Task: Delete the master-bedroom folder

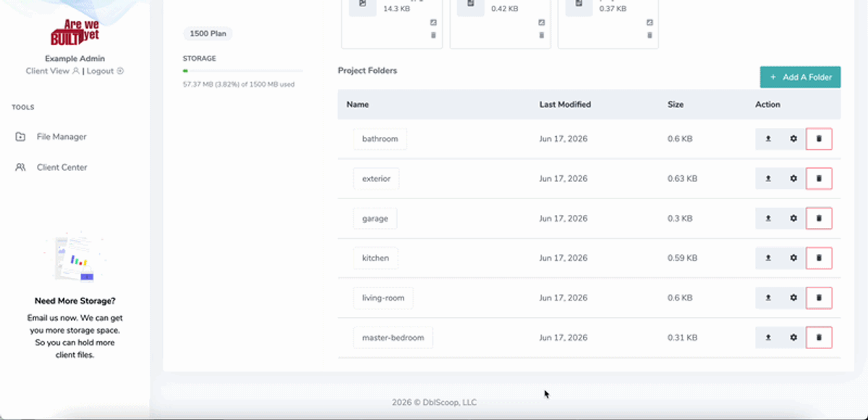Action: click(819, 337)
